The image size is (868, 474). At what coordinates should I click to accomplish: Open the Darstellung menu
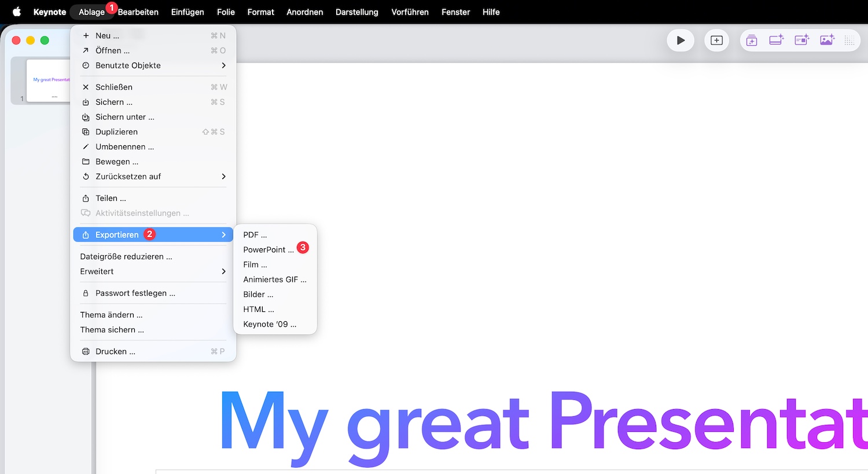[x=357, y=12]
